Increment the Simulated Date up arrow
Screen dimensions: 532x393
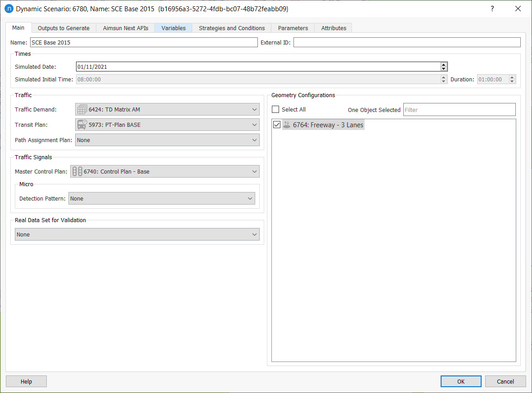tap(444, 65)
